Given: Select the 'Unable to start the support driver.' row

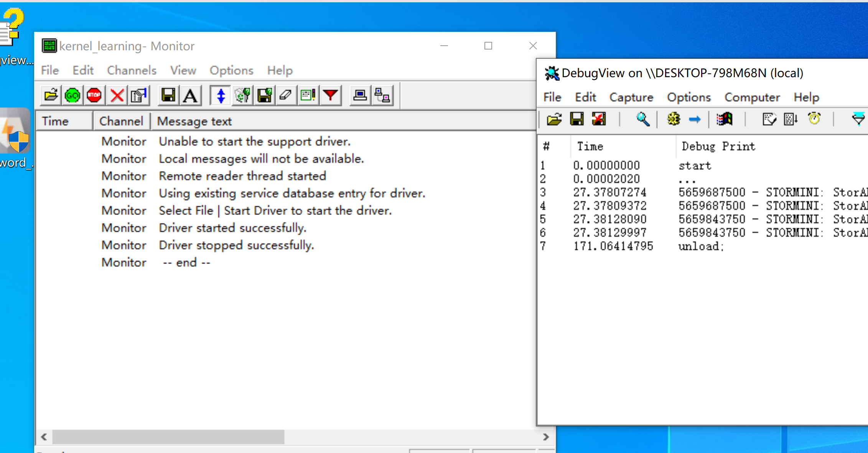Looking at the screenshot, I should tap(286, 142).
